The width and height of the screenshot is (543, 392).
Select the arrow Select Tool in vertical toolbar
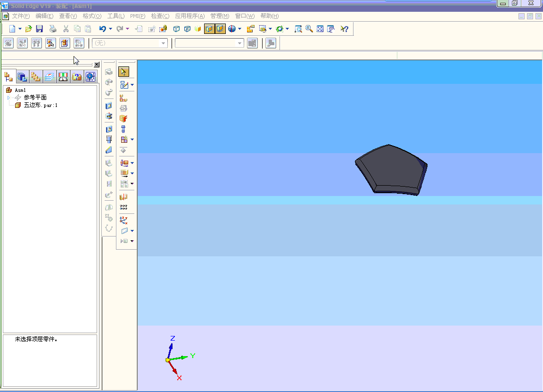123,72
